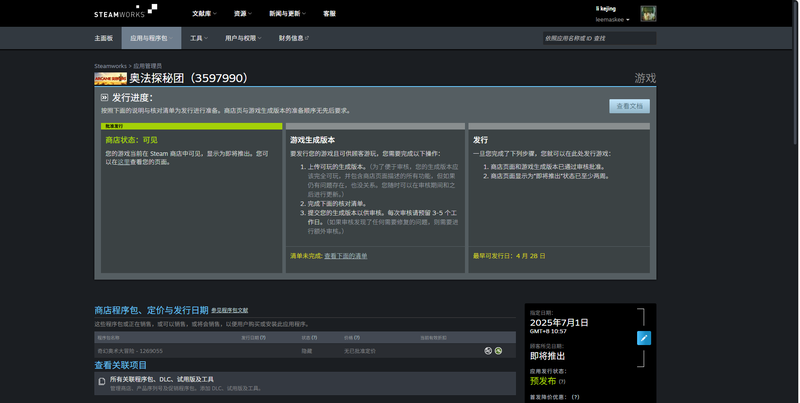Click the fast-forward icon beside 发行进度
The image size is (800, 403).
pos(105,97)
